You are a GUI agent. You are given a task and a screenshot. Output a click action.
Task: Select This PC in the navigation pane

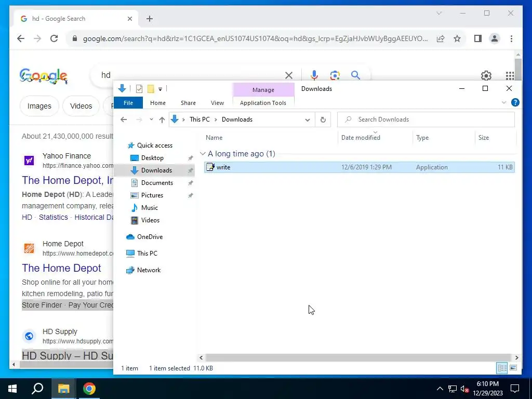tap(147, 254)
